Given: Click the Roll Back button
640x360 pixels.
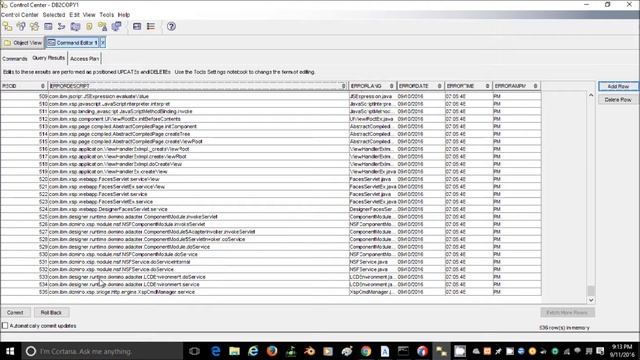Looking at the screenshot, I should click(x=51, y=313).
